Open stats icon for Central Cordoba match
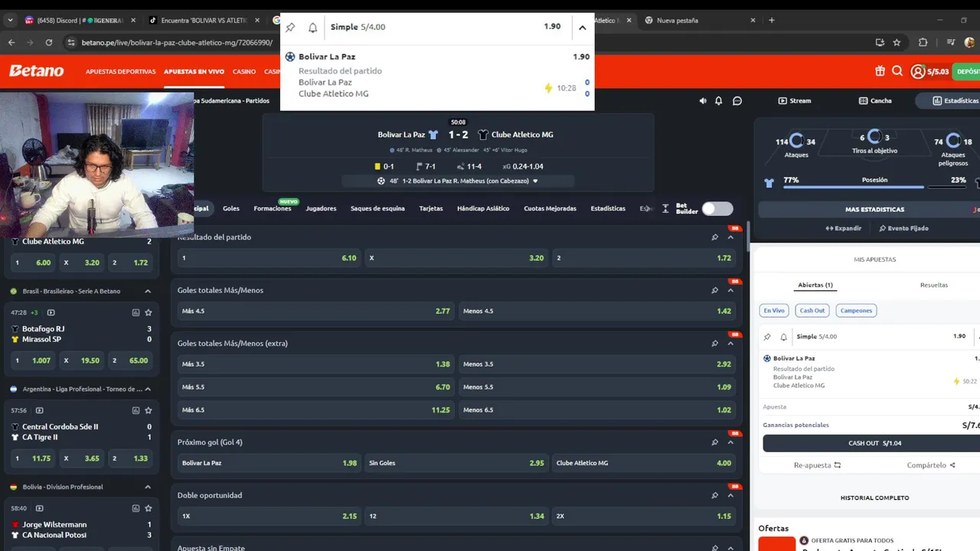 coord(136,410)
